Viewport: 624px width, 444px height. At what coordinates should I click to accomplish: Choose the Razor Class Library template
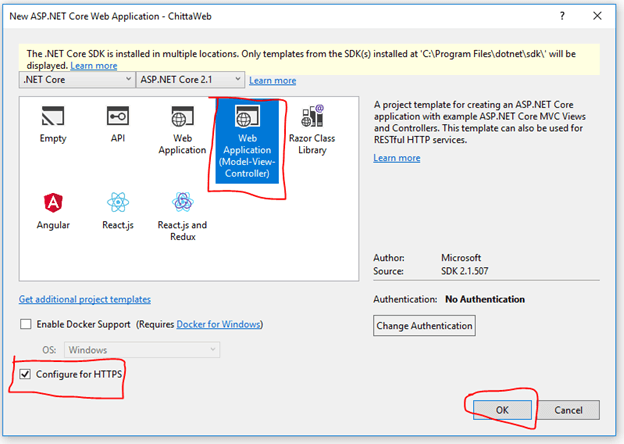pos(312,130)
